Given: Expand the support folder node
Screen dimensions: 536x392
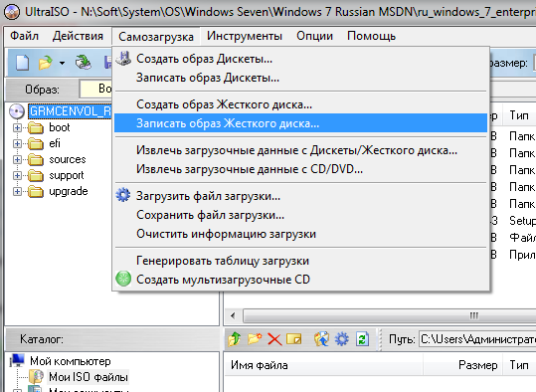Looking at the screenshot, I should pos(17,175).
